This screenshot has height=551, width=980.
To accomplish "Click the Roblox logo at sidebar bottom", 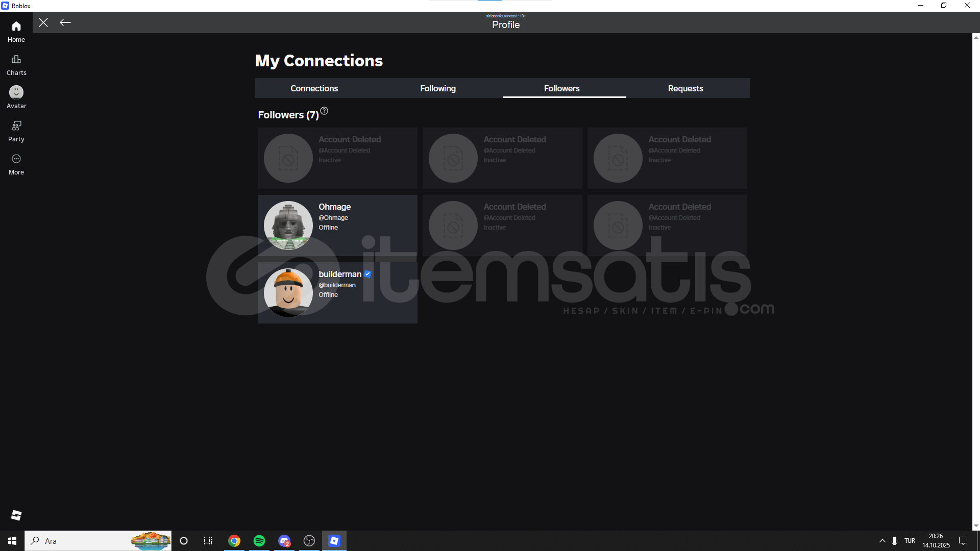I will point(16,515).
